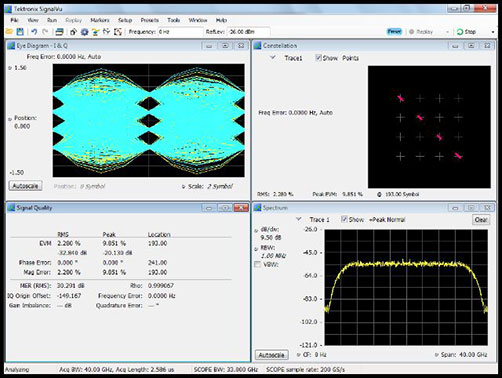The image size is (502, 378).
Task: Open the Window menu
Action: pos(198,20)
